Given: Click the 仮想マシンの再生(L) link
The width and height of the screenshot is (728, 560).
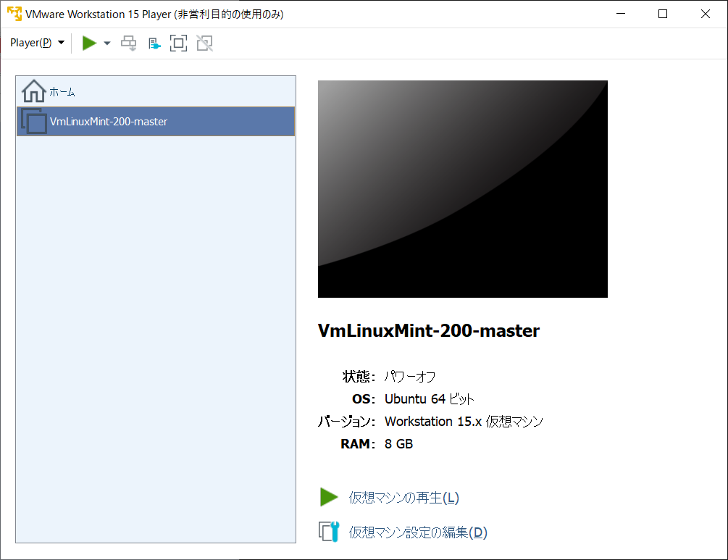Looking at the screenshot, I should pyautogui.click(x=404, y=498).
